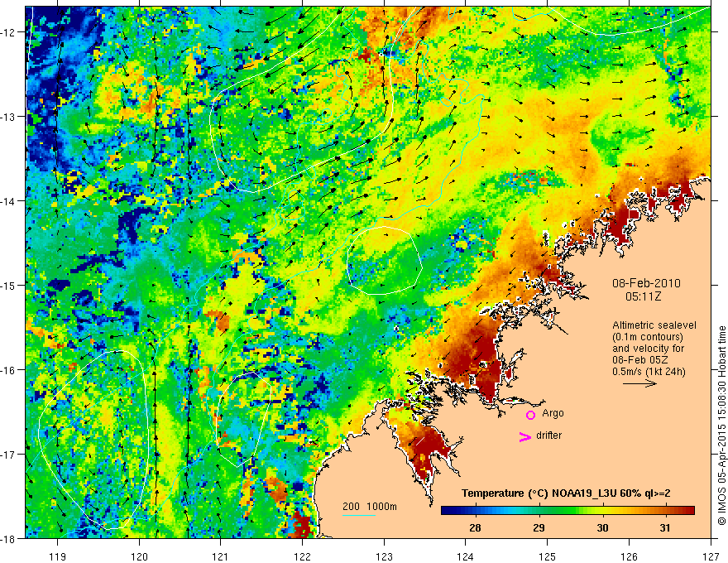
Task: Click longitude label 122 on the axis
Action: click(x=302, y=556)
